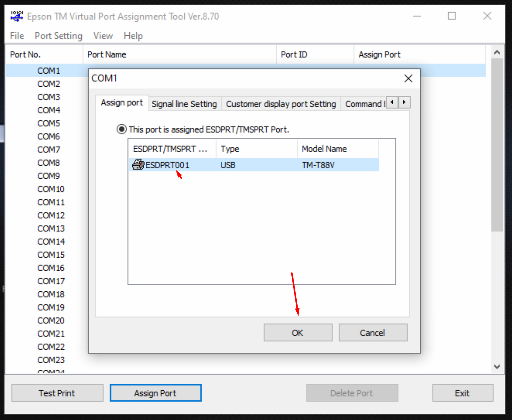The width and height of the screenshot is (512, 420).
Task: Open the File menu
Action: click(17, 36)
